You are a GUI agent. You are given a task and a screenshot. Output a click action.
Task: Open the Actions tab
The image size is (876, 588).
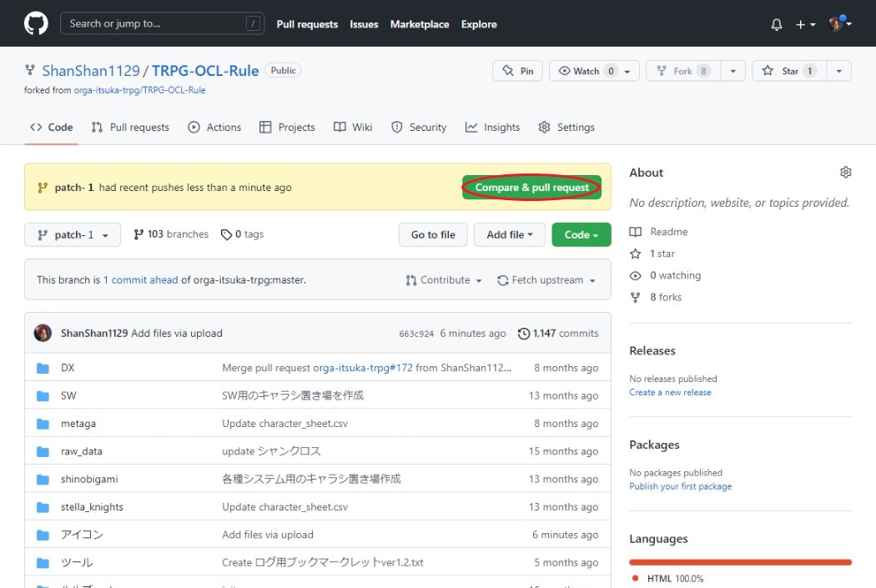point(214,128)
